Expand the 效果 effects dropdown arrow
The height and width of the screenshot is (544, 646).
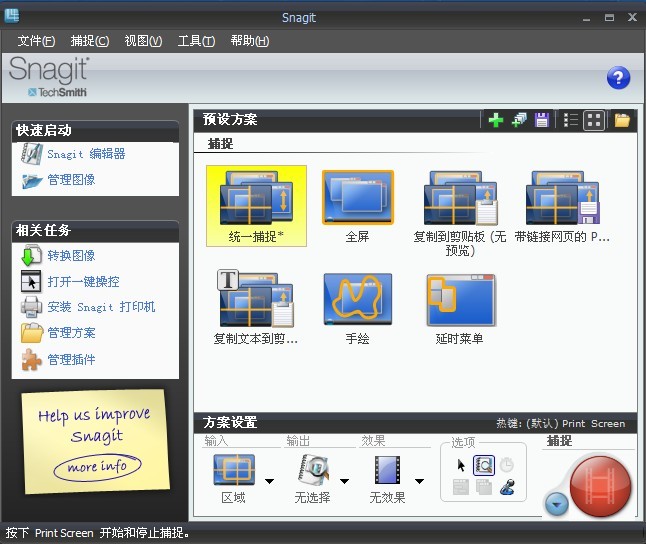coord(419,481)
